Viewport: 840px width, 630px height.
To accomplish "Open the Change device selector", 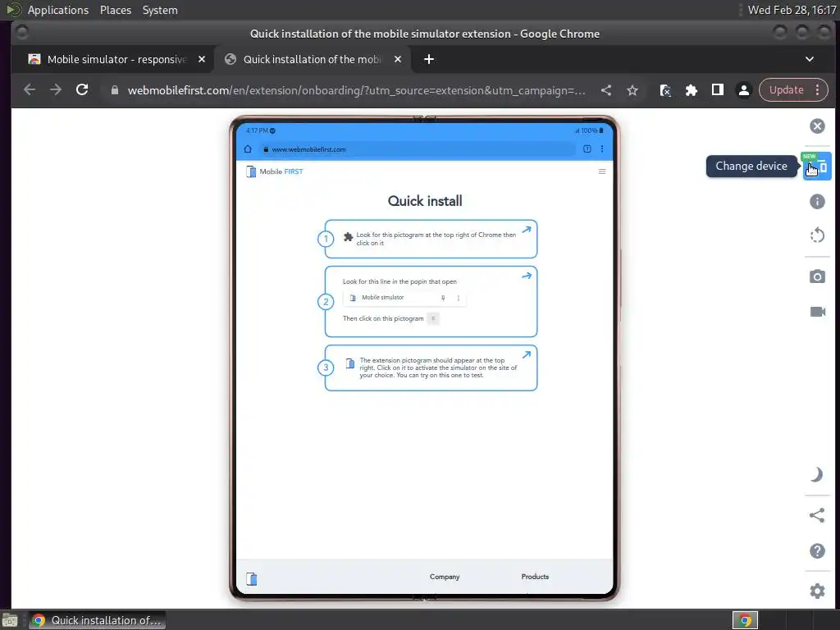I will 817,166.
